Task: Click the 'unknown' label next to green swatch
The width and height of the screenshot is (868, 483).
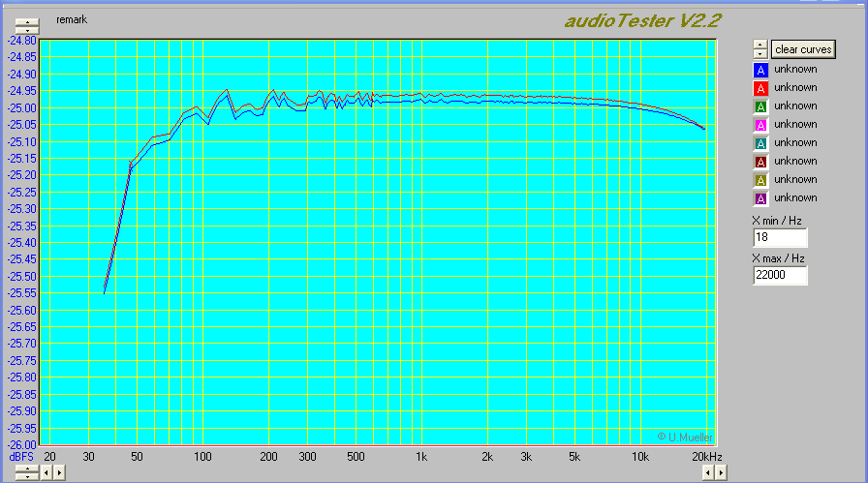Action: click(x=795, y=106)
